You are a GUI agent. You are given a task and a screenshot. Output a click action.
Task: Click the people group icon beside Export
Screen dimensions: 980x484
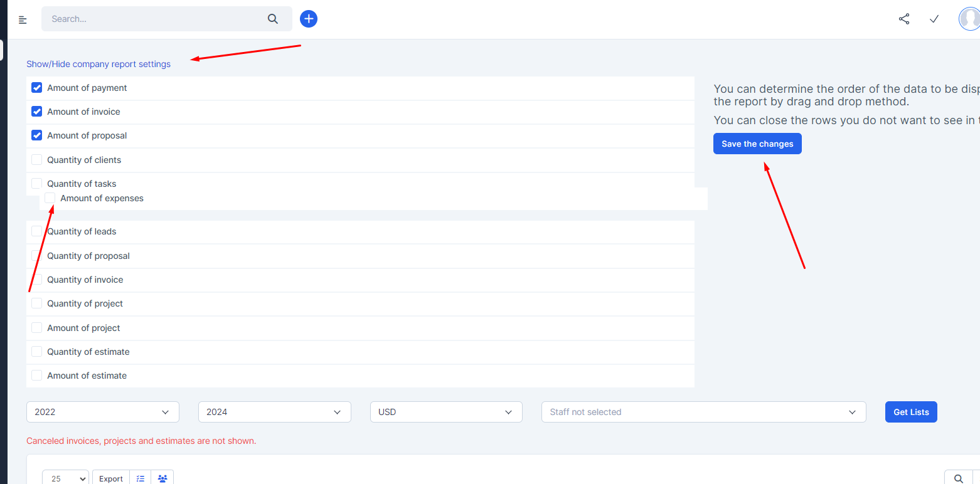click(x=162, y=478)
